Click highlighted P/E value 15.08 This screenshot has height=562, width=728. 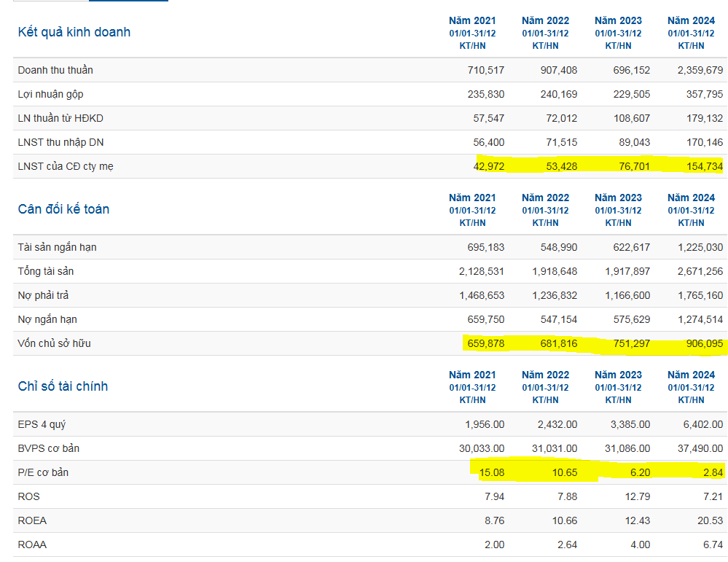tap(492, 473)
